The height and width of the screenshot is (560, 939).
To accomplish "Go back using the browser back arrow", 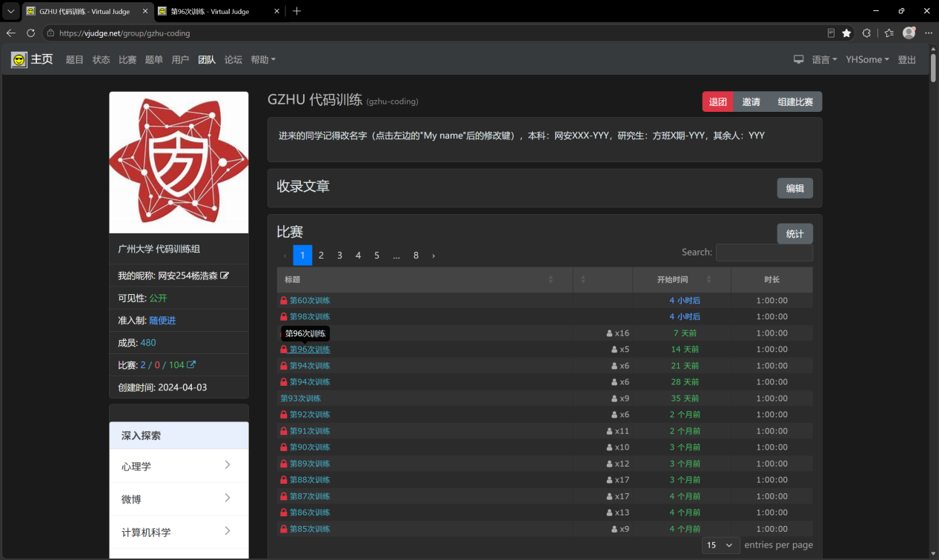I will [x=11, y=33].
